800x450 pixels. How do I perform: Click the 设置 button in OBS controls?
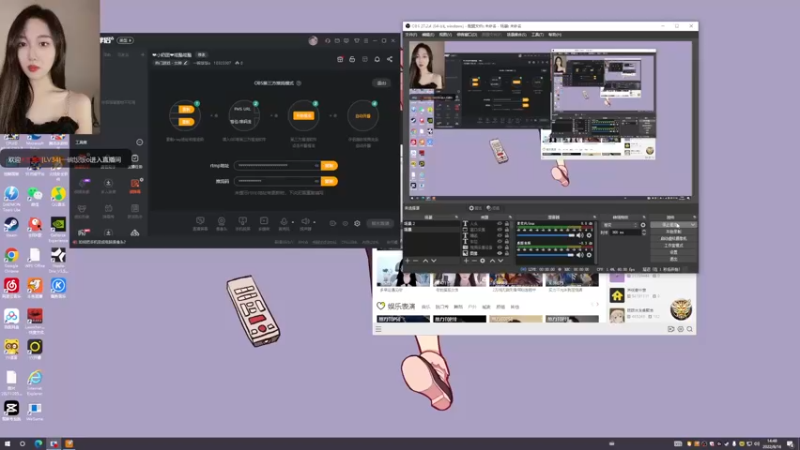[673, 252]
